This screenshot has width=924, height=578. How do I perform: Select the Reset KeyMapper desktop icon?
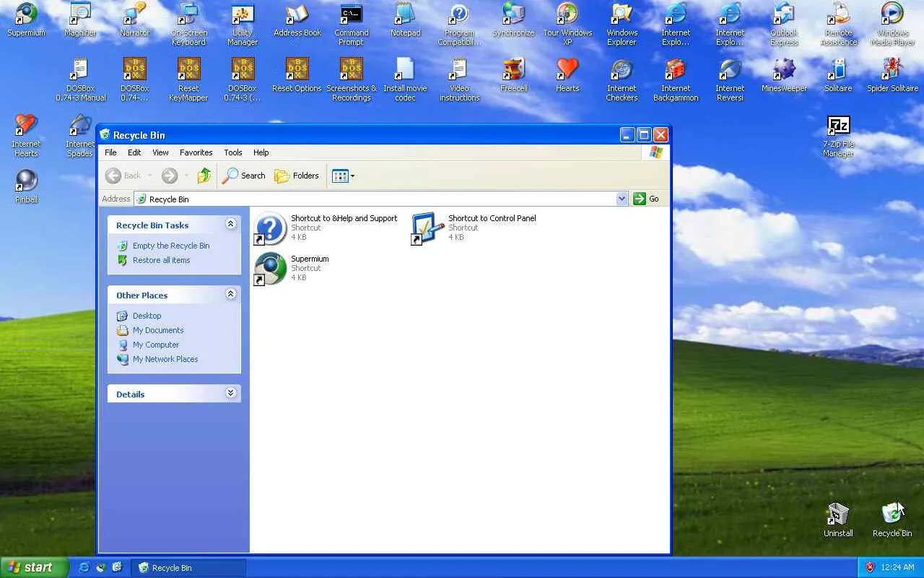click(x=188, y=79)
